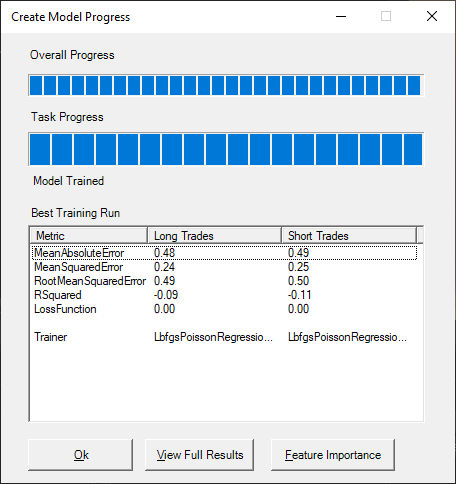Click the Short Trades RSquared value -0.11
Viewport: 456px width, 484px height.
pyautogui.click(x=300, y=295)
